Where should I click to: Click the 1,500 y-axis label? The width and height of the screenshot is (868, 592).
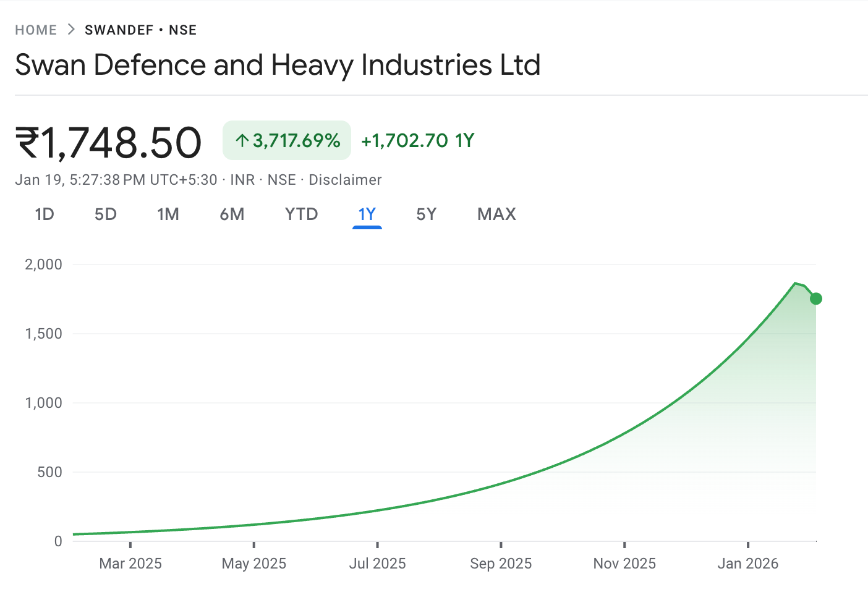click(x=43, y=334)
